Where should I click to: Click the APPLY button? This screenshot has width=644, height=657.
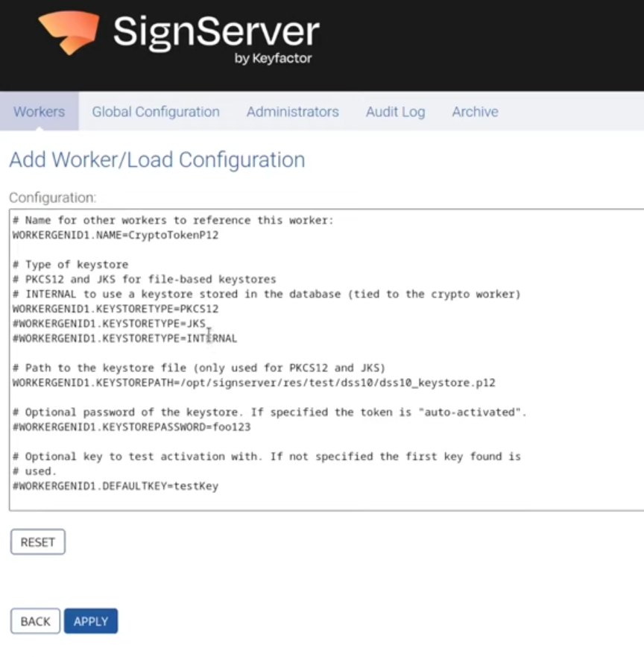tap(90, 620)
